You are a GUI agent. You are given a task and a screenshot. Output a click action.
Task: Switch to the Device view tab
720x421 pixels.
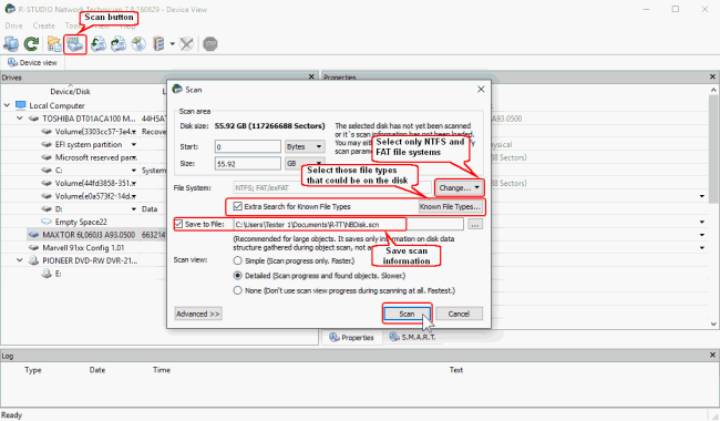pos(32,62)
